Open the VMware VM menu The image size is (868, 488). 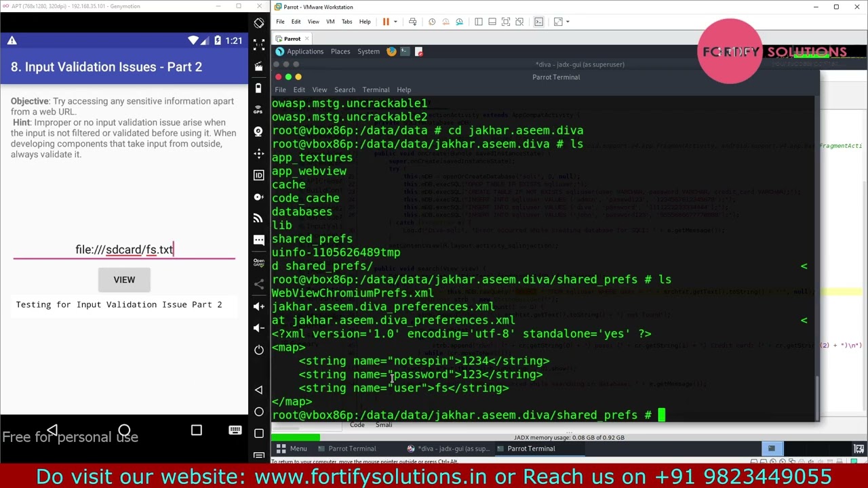click(330, 22)
